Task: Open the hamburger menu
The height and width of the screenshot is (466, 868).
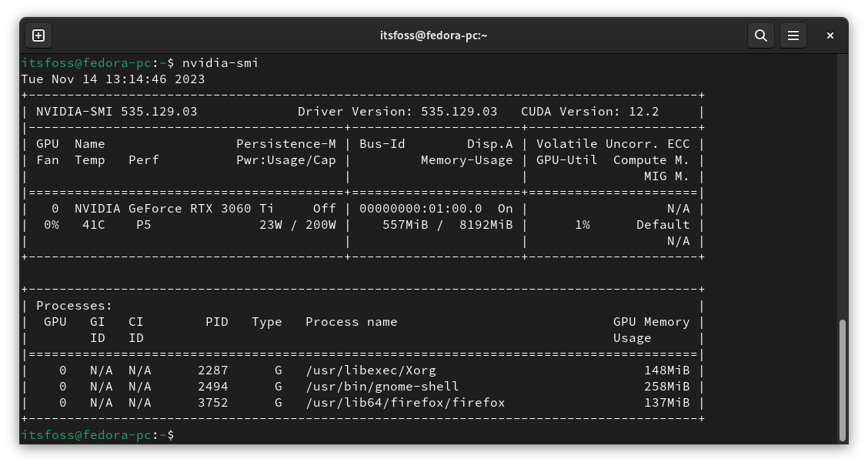Action: pyautogui.click(x=793, y=35)
